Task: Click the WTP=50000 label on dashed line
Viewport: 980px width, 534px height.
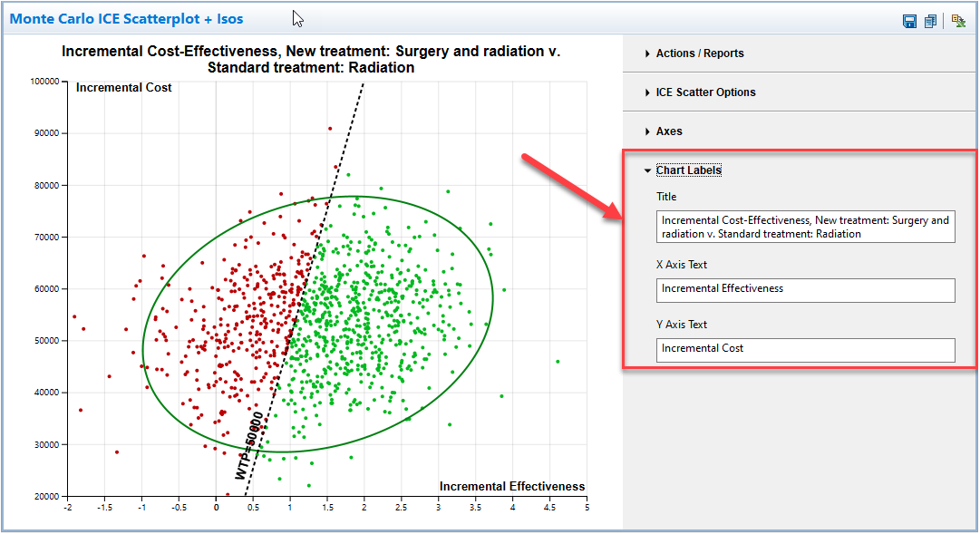Action: [x=247, y=444]
